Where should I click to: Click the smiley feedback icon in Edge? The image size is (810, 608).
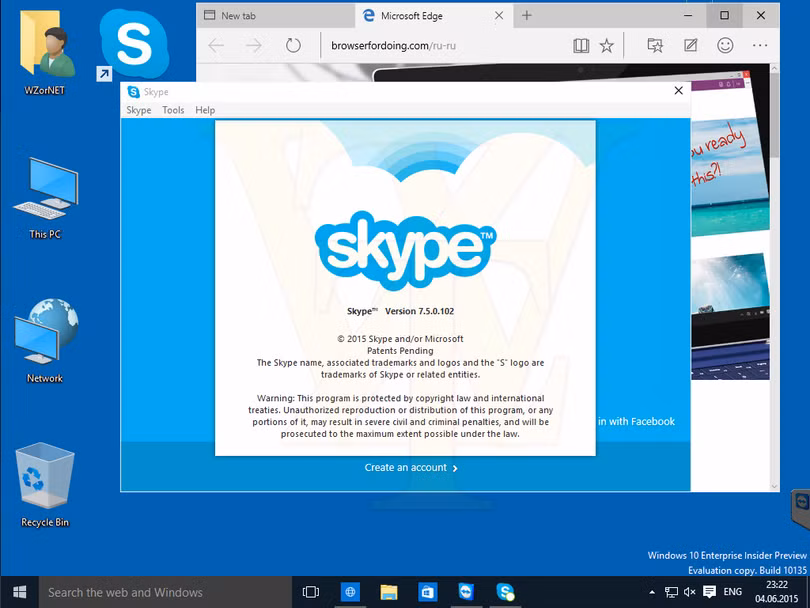725,45
